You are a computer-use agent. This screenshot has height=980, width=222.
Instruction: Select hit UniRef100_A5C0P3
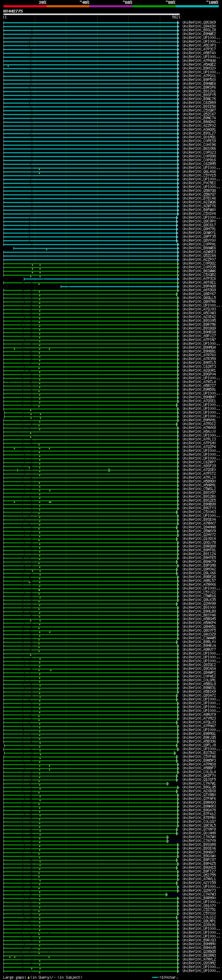[x=199, y=45]
